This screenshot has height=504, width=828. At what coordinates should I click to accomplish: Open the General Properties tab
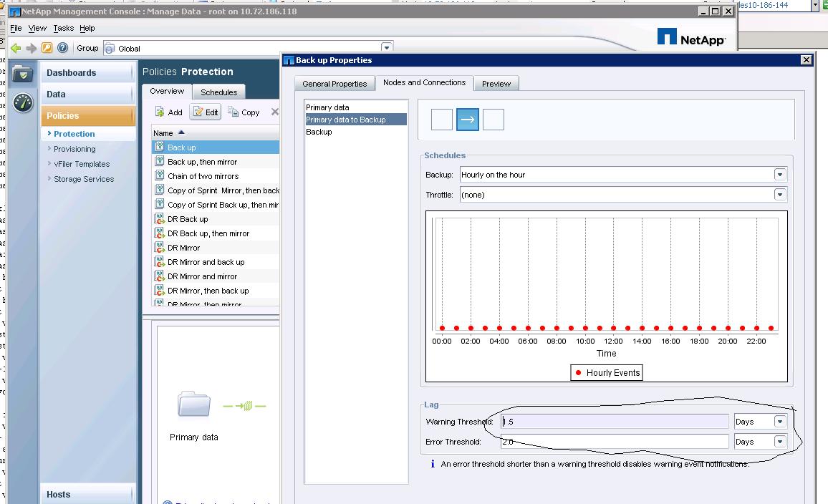point(334,84)
